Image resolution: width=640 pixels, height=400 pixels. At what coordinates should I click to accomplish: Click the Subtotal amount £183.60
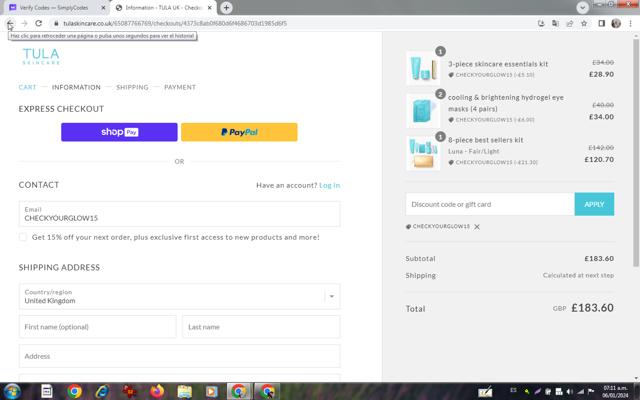(599, 259)
